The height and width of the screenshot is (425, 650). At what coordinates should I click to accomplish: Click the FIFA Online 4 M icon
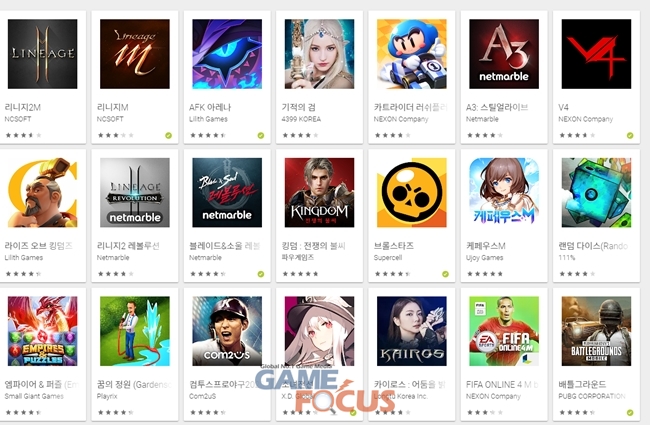coord(504,331)
